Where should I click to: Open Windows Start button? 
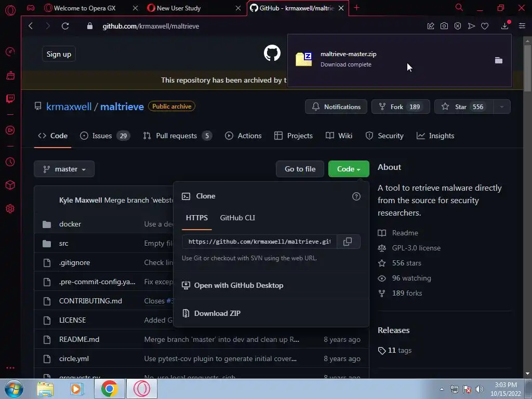click(14, 389)
